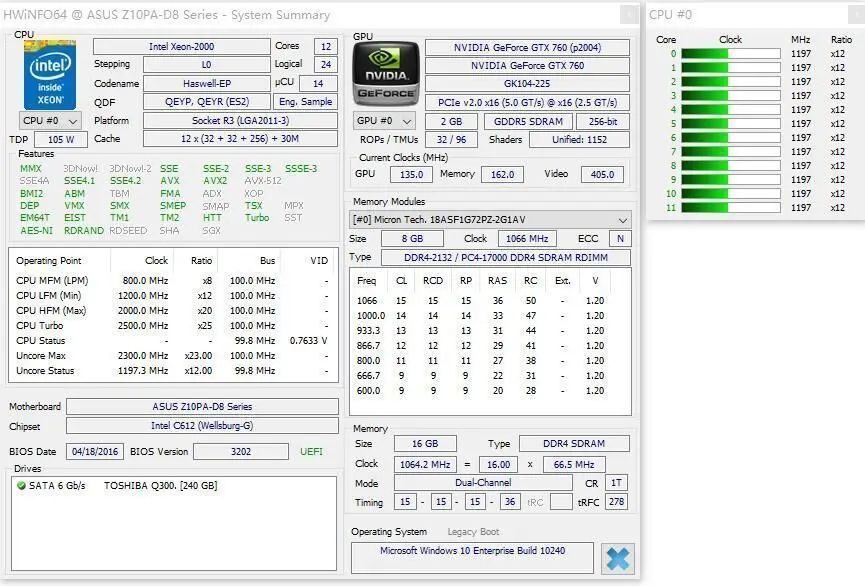Click the Unified: 1152 shaders field

click(579, 140)
